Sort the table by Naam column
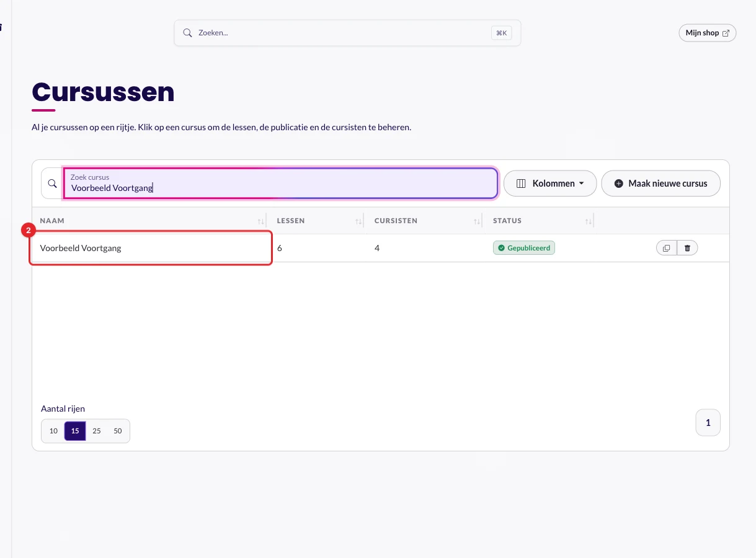This screenshot has height=558, width=756. pyautogui.click(x=261, y=221)
